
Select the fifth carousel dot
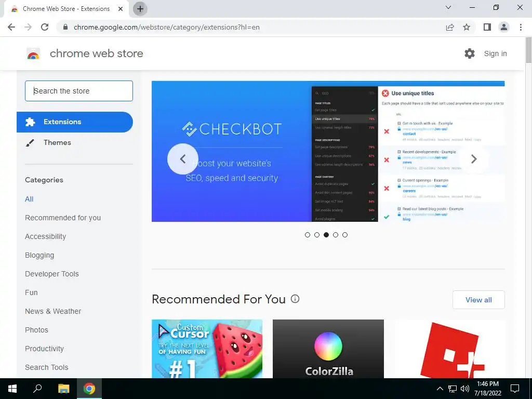pos(345,235)
